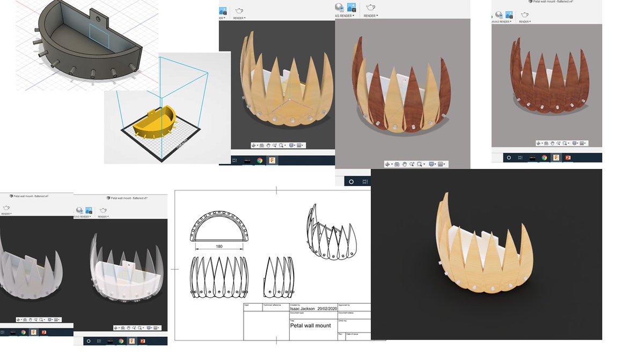Click Zoom tool in the walnut render window
Image resolution: width=644 pixels, height=362 pixels.
pyautogui.click(x=558, y=143)
